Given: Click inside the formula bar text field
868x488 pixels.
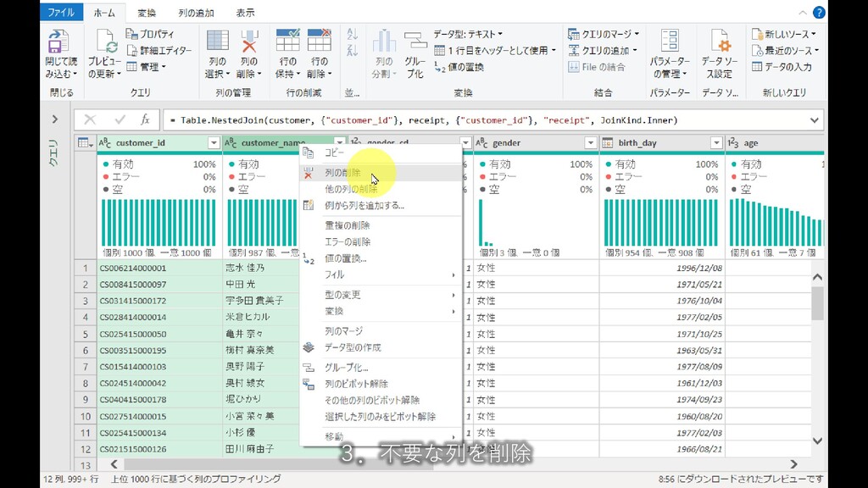Looking at the screenshot, I should tap(483, 120).
